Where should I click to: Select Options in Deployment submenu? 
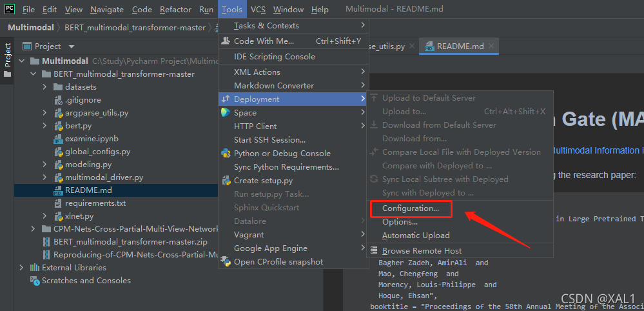[x=460, y=222]
